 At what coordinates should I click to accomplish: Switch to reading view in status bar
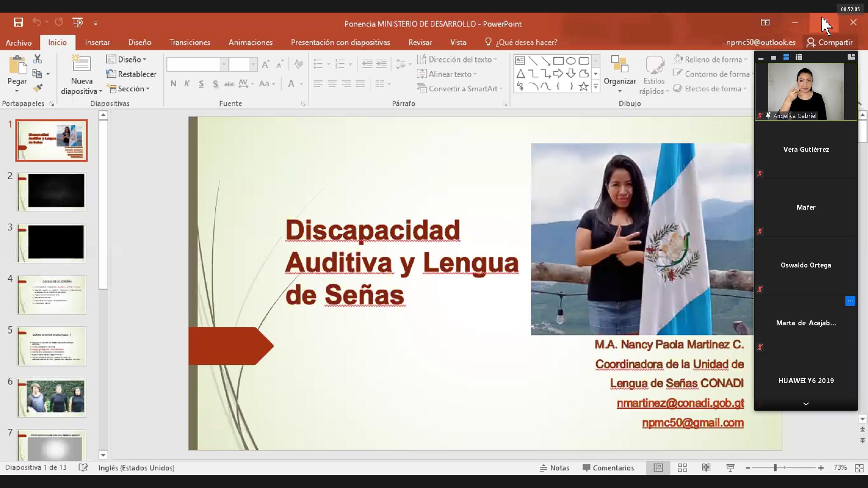point(706,468)
